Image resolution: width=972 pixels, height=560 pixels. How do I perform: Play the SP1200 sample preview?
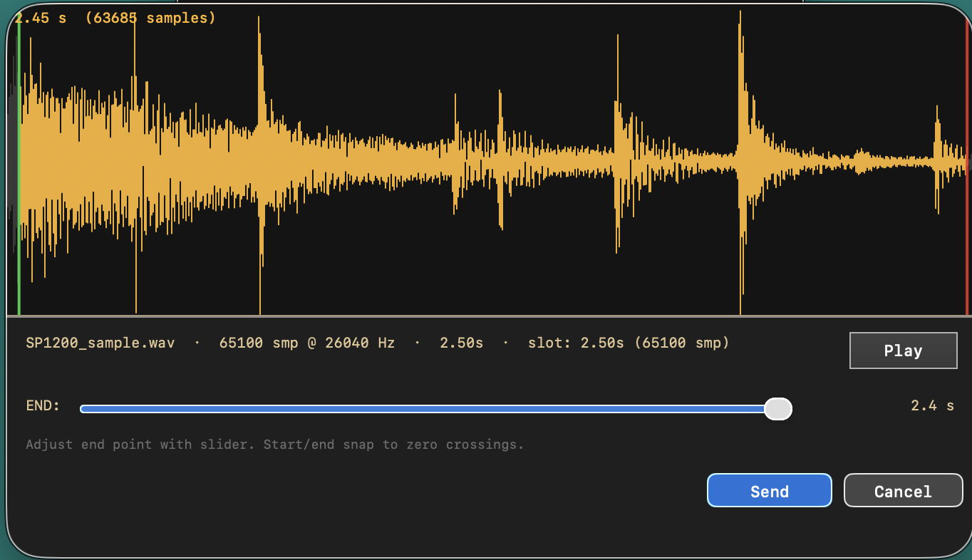pos(903,351)
